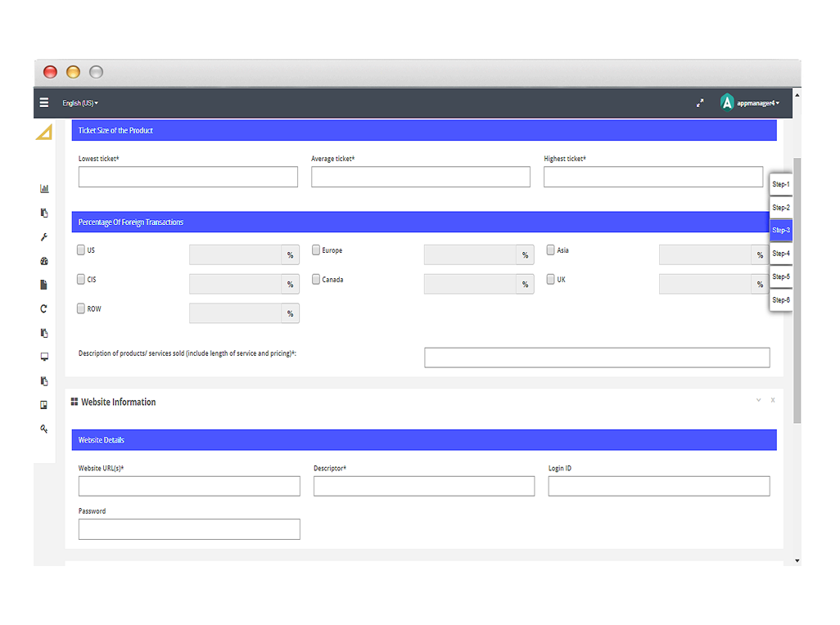The height and width of the screenshot is (625, 840).
Task: Open the English (US) language dropdown
Action: (79, 103)
